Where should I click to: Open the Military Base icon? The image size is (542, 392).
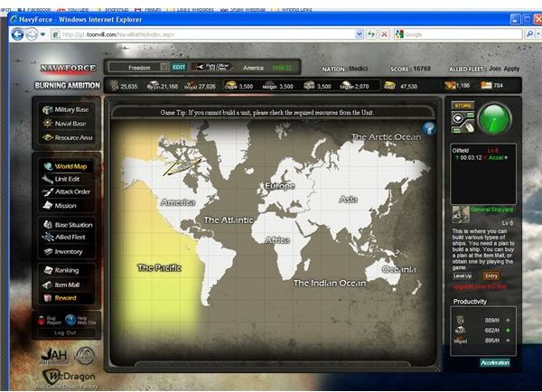[x=47, y=109]
